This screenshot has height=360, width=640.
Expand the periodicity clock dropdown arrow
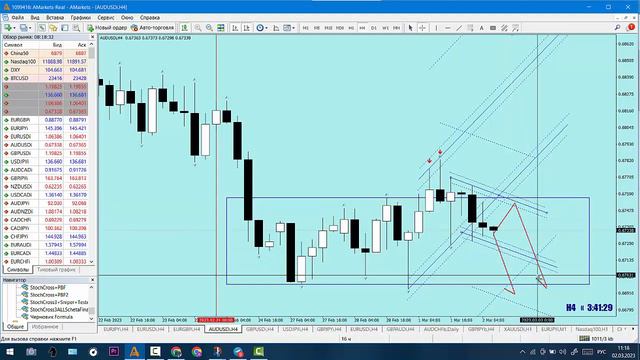click(267, 28)
